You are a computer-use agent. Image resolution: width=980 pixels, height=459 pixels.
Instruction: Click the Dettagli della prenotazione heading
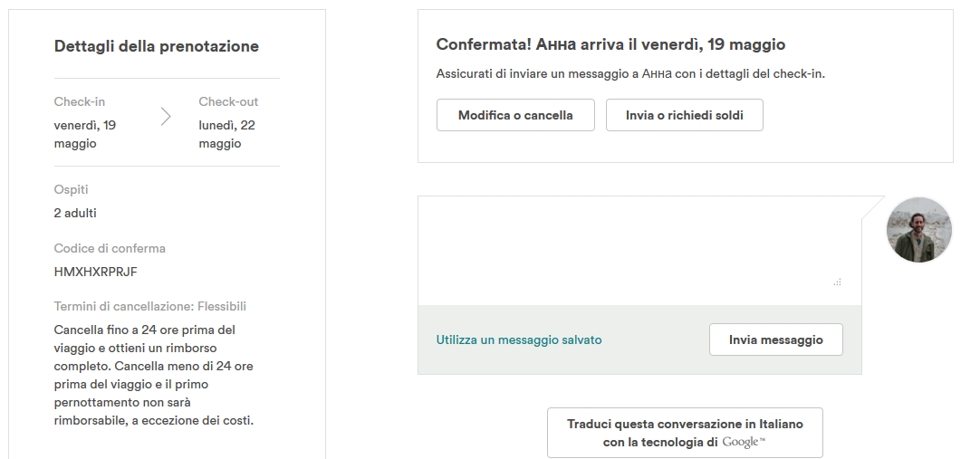(157, 46)
